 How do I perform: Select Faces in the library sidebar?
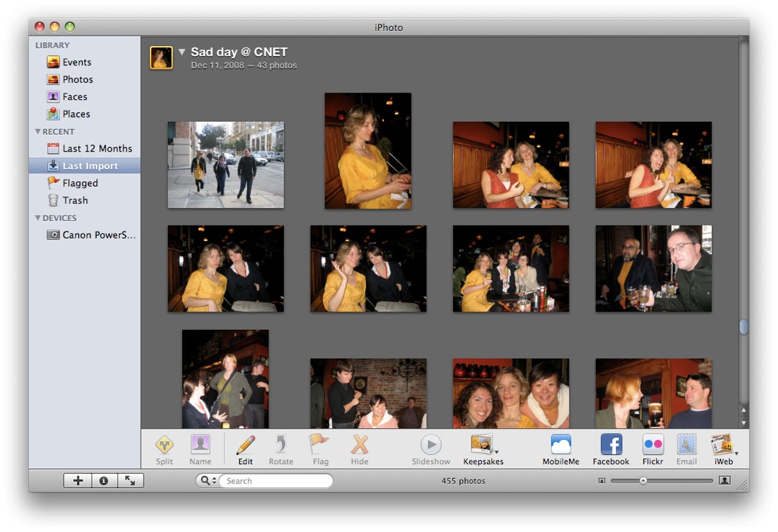pyautogui.click(x=75, y=97)
